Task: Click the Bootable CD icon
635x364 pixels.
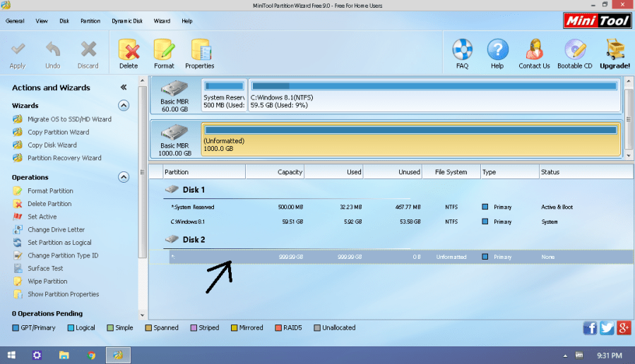Action: pos(575,53)
